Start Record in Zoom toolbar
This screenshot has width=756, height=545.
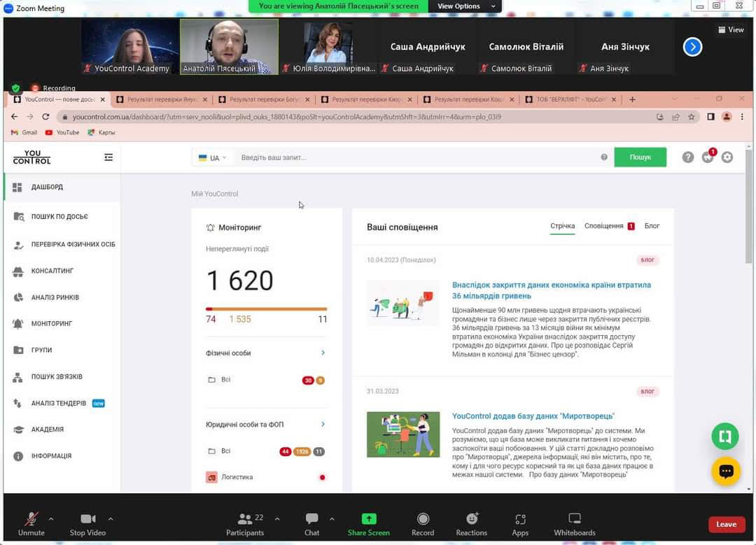[423, 524]
